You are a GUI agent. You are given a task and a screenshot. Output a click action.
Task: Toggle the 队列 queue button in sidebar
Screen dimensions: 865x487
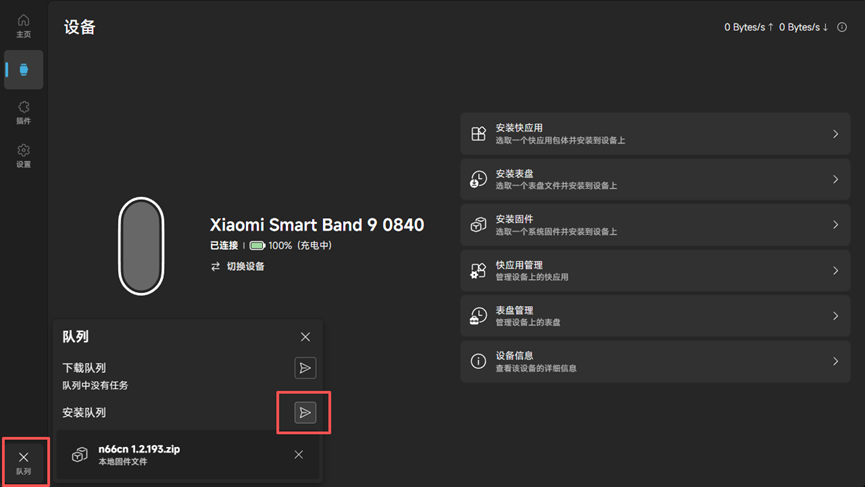click(23, 462)
